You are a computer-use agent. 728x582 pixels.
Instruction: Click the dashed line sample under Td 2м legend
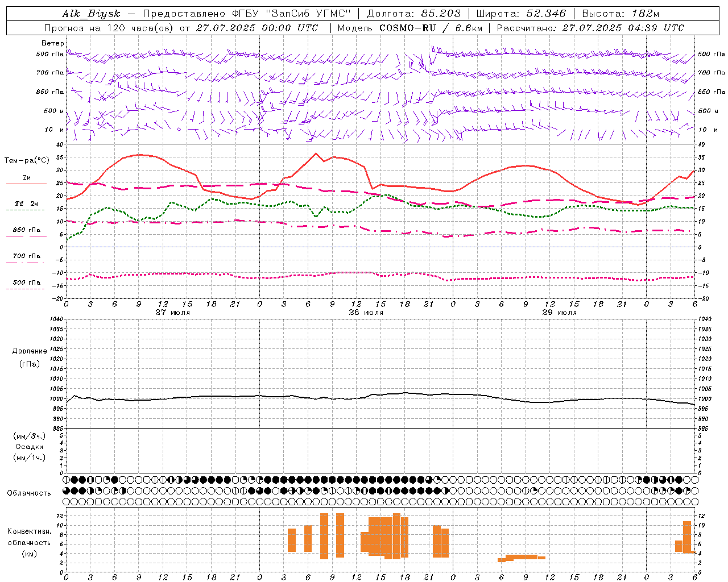coord(25,210)
